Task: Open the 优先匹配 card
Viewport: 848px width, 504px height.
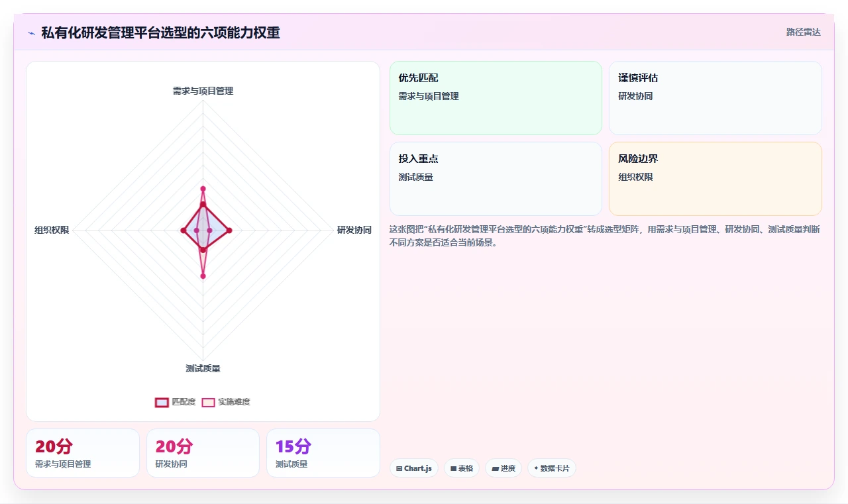Action: click(496, 98)
